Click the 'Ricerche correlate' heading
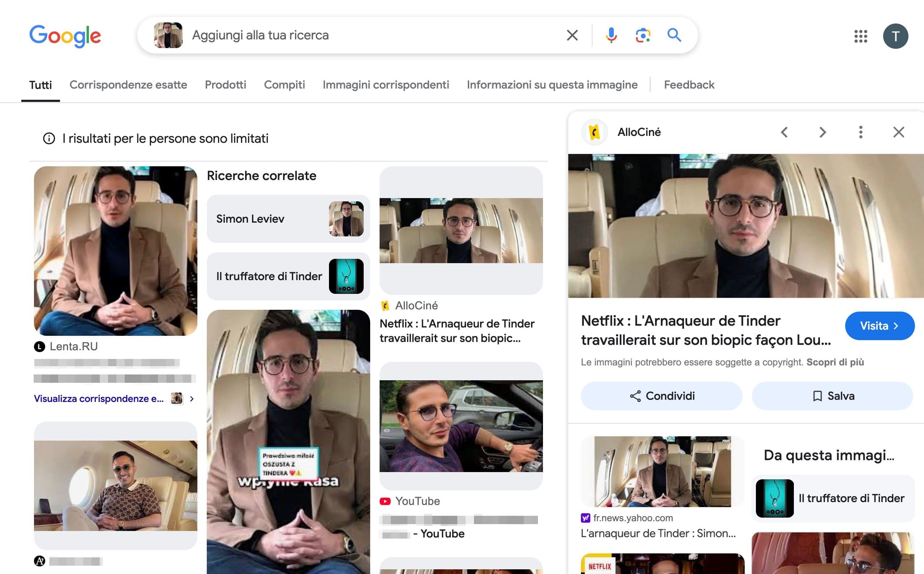The width and height of the screenshot is (924, 574). tap(262, 176)
